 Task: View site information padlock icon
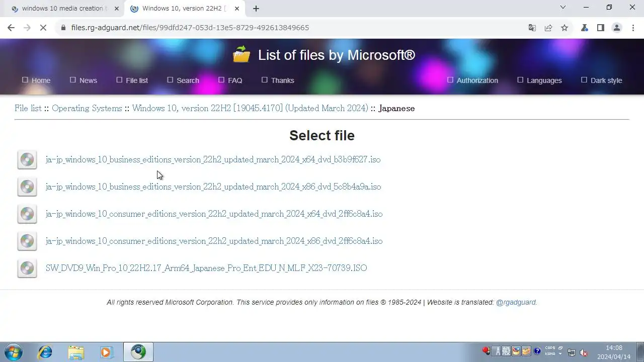pyautogui.click(x=63, y=28)
